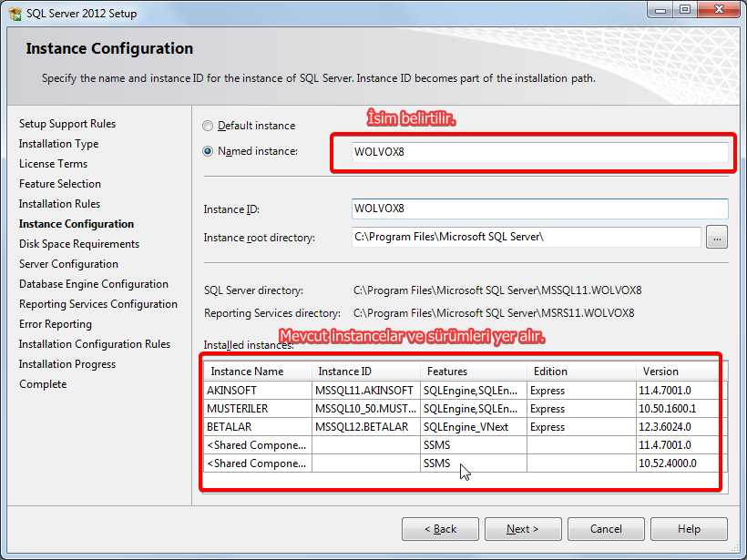Click Setup Support Rules step
This screenshot has width=747, height=560.
point(67,124)
